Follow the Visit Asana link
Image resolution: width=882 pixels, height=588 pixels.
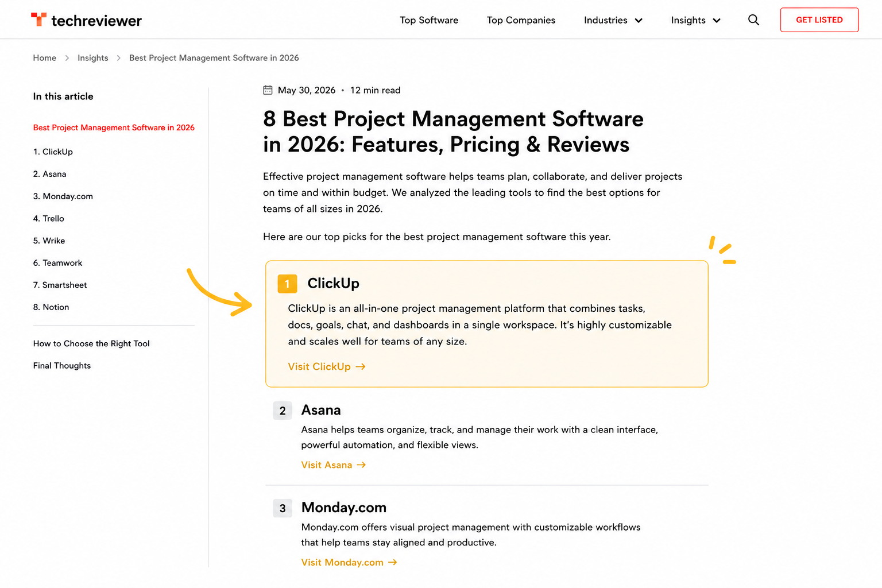click(334, 465)
